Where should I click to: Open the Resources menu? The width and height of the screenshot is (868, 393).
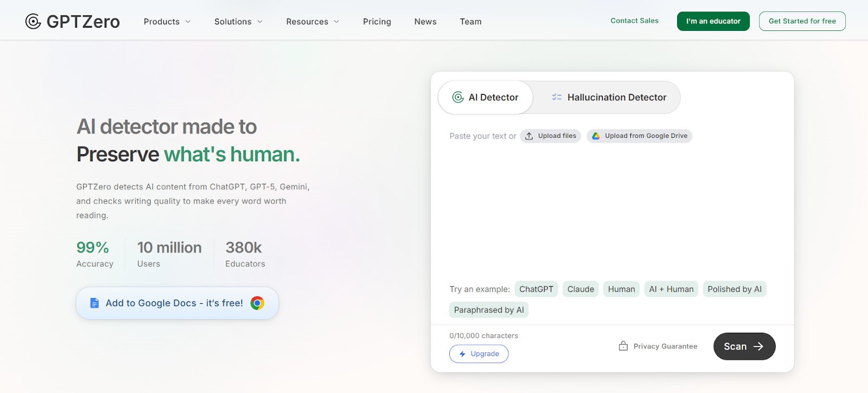tap(313, 22)
